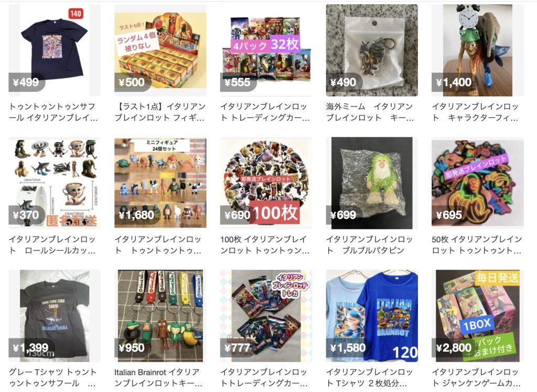View the ¥695 neon sticker pack image
Image resolution: width=537 pixels, height=392 pixels.
(x=478, y=183)
